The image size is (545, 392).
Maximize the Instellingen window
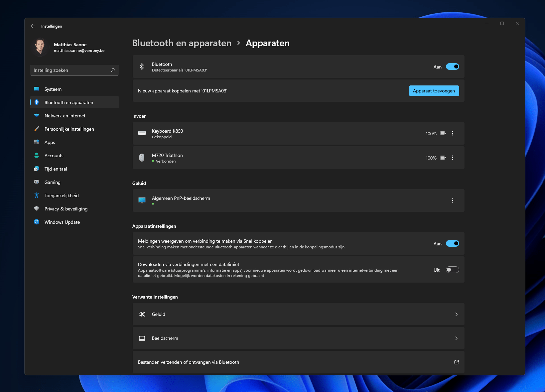tap(502, 23)
